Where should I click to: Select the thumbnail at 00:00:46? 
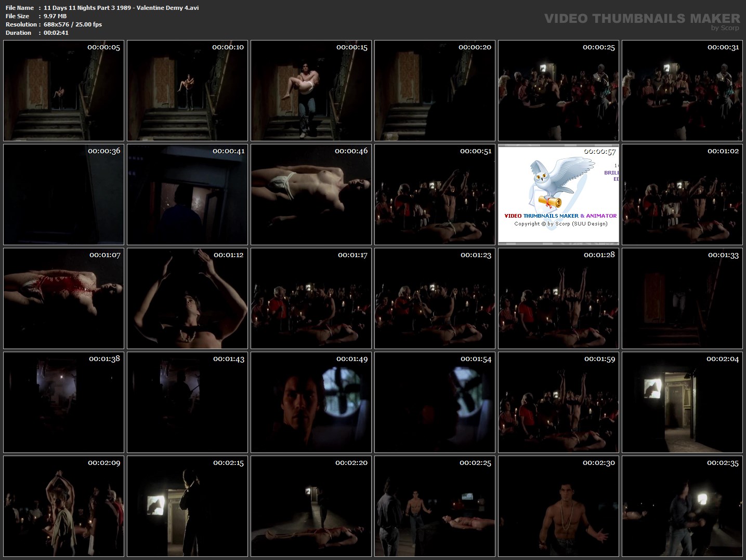[311, 194]
